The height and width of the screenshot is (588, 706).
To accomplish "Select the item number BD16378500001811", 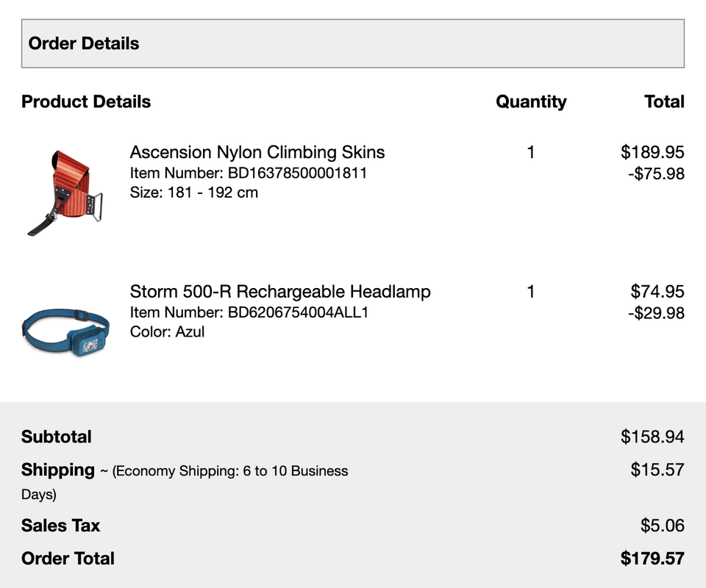I will tap(298, 173).
